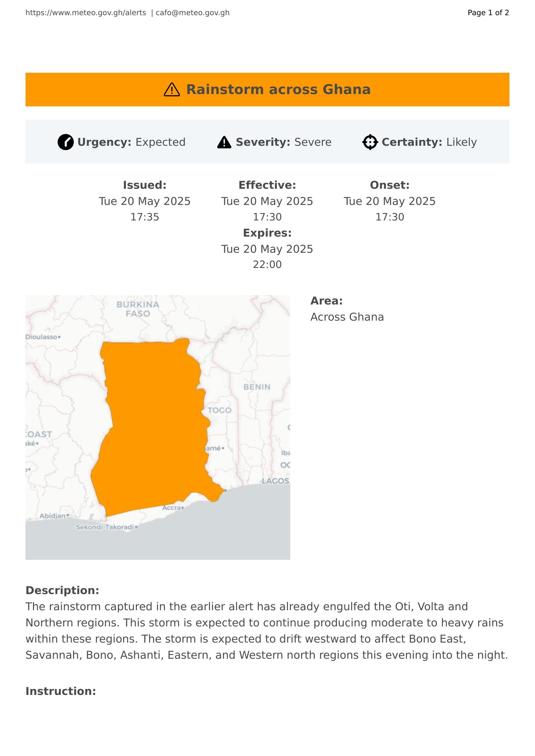Image resolution: width=535 pixels, height=756 pixels.
Task: Click the Abidjan city marker on the map
Action: click(68, 515)
